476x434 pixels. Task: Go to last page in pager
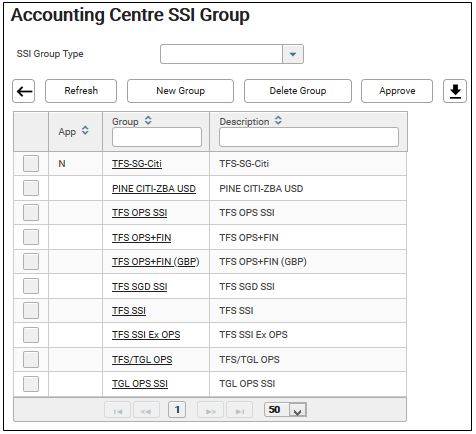point(239,411)
